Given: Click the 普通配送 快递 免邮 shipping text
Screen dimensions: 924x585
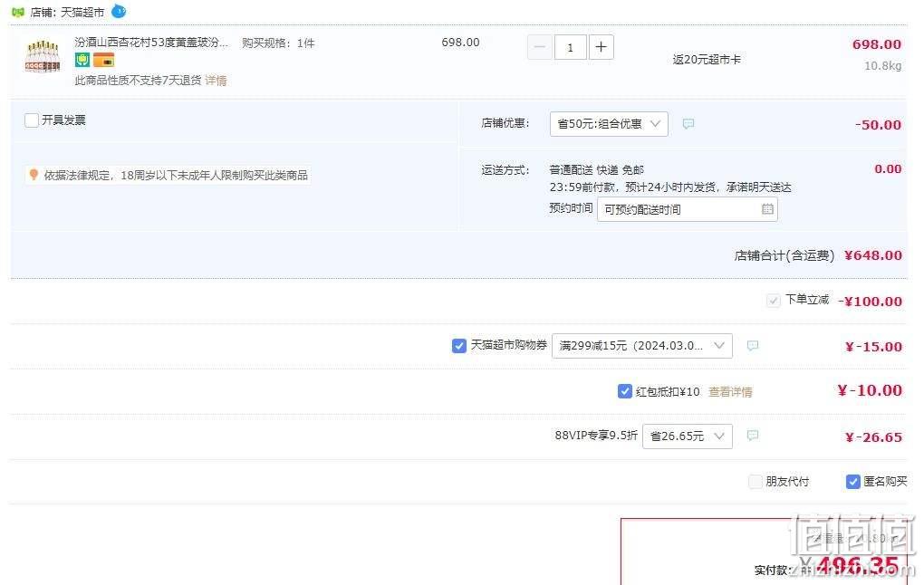Looking at the screenshot, I should [596, 169].
